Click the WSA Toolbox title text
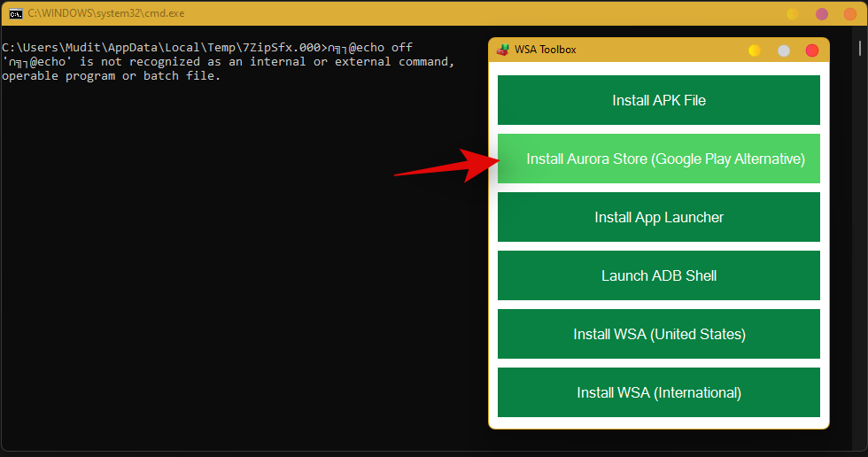The image size is (868, 457). coord(546,50)
